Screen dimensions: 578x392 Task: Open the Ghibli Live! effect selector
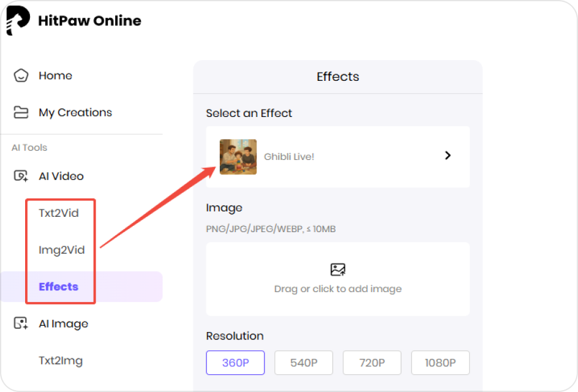(337, 157)
